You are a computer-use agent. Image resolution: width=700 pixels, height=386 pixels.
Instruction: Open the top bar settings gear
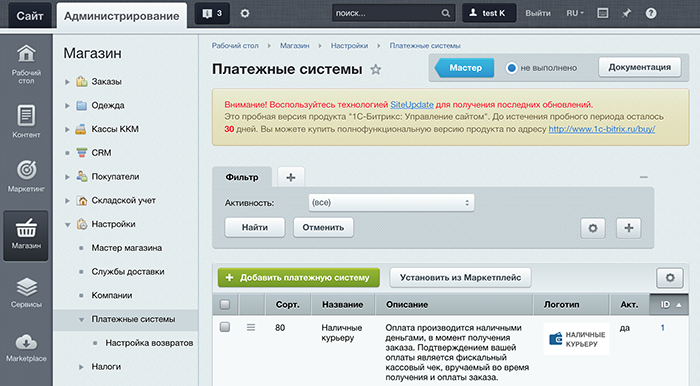[245, 13]
